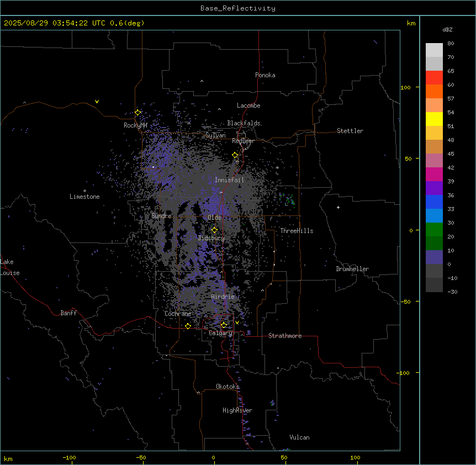Click the Okotoks town label

click(x=228, y=387)
